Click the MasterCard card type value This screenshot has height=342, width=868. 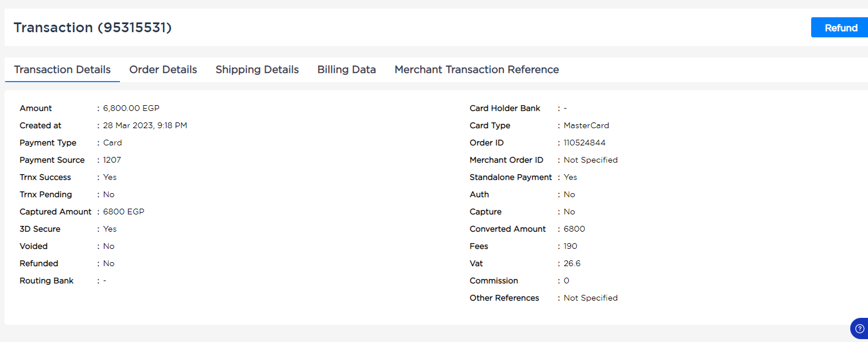click(x=586, y=125)
